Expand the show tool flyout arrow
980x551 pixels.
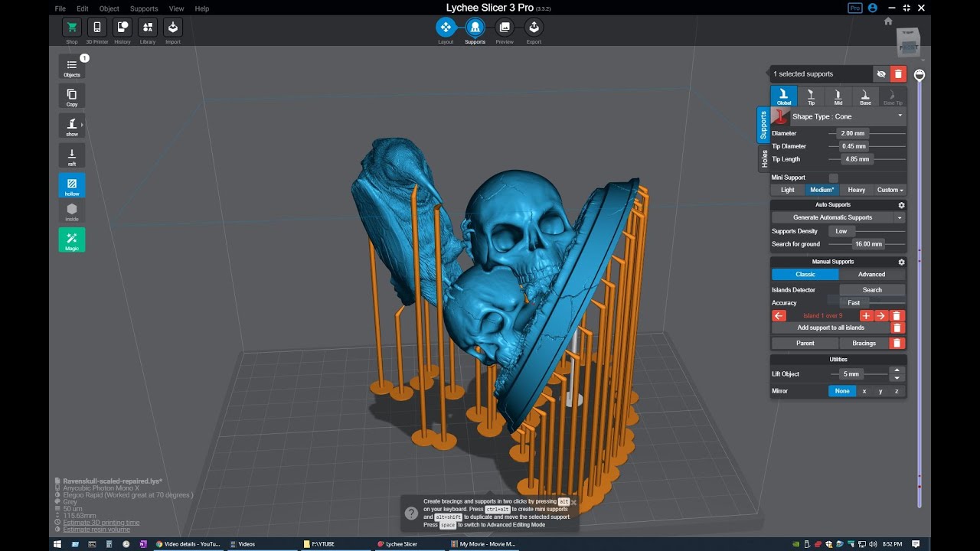pos(82,125)
